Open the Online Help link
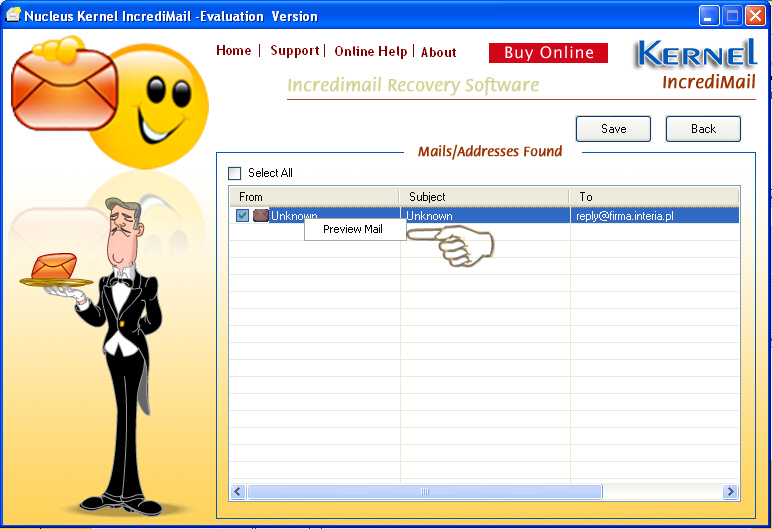Image resolution: width=772 pixels, height=529 pixels. pyautogui.click(x=371, y=51)
